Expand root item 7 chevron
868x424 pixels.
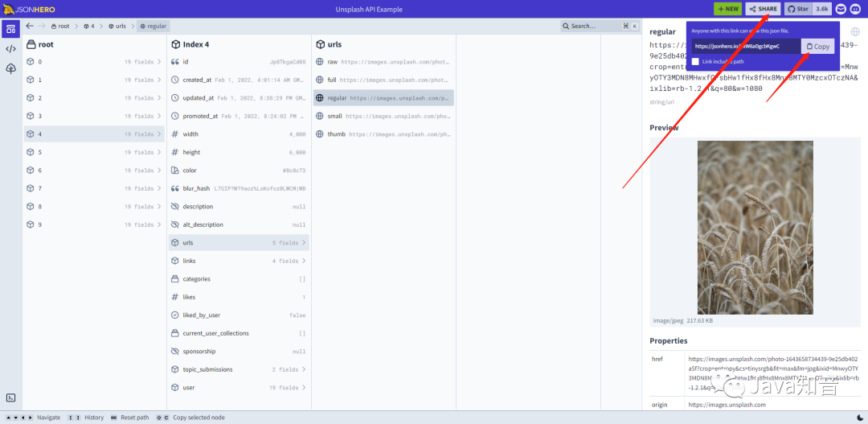[159, 188]
